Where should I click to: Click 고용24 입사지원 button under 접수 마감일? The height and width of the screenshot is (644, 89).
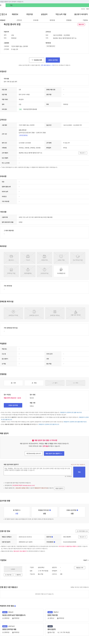(x=13, y=405)
